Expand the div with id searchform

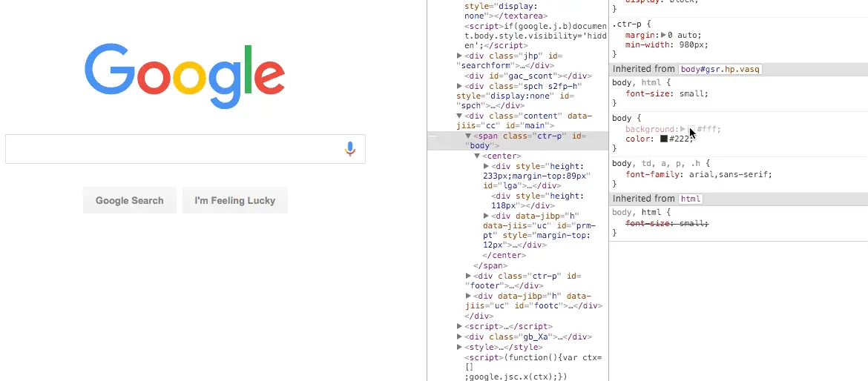coord(459,56)
